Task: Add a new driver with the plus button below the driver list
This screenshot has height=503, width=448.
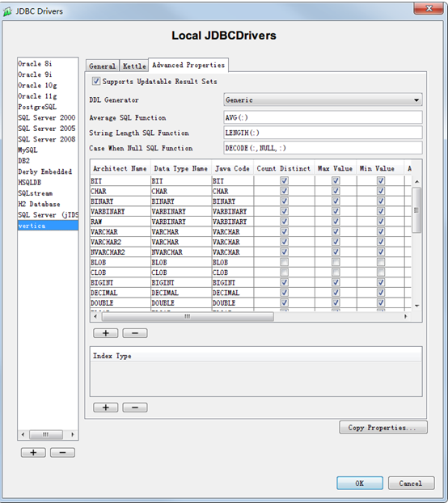Action: [x=33, y=453]
